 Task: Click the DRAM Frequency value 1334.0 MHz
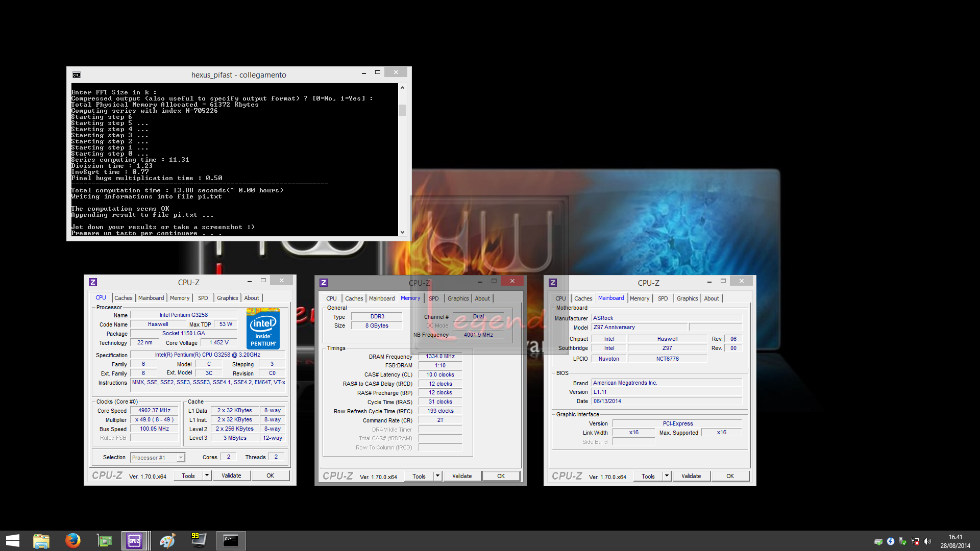coord(440,356)
